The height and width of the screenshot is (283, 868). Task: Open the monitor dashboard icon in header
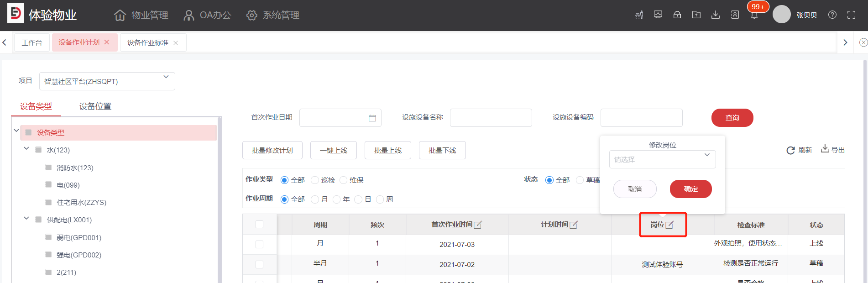pos(658,15)
